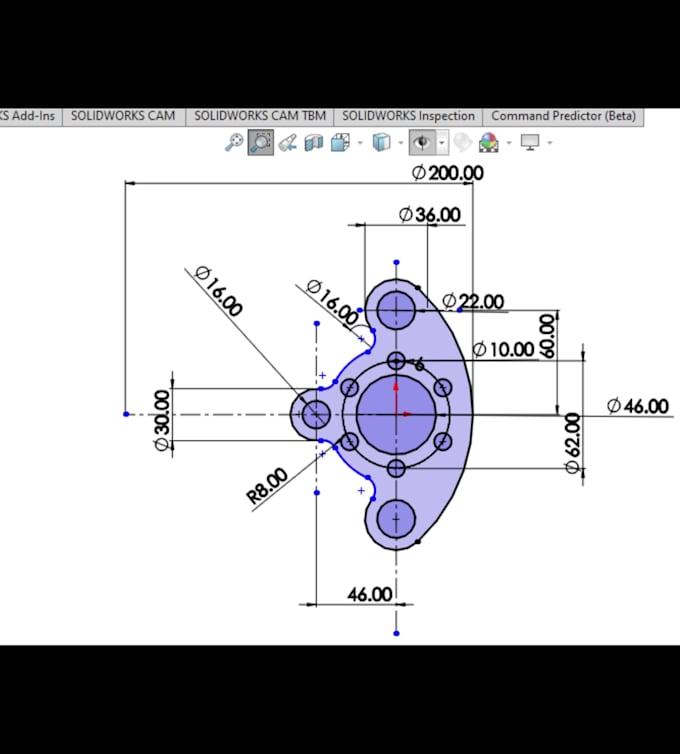Select the Ø30.00 dimension text
This screenshot has height=754, width=680.
point(163,420)
